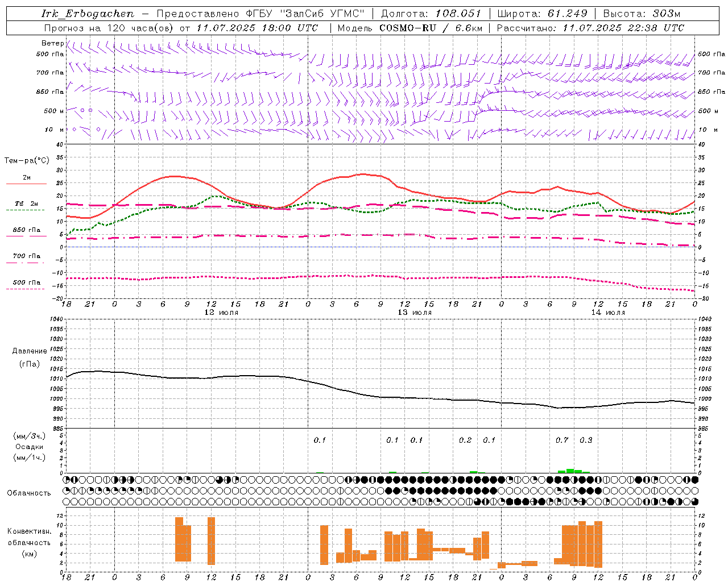
Task: Click the 0.2 precipitation value
Action: tap(465, 440)
